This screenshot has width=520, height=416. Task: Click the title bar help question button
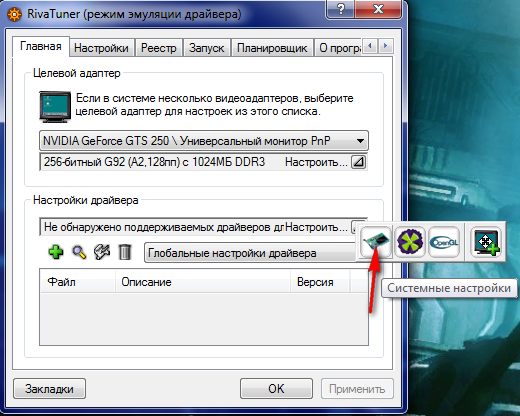[x=341, y=9]
